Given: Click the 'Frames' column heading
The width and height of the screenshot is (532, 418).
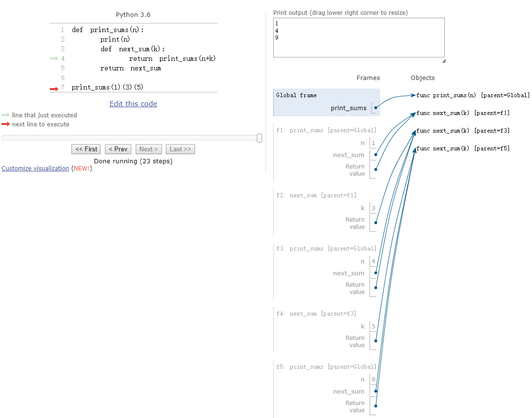Looking at the screenshot, I should point(368,78).
